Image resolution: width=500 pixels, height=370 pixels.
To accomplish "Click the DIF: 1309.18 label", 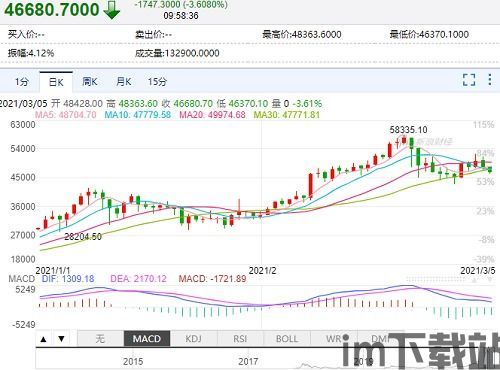I will click(x=68, y=279).
